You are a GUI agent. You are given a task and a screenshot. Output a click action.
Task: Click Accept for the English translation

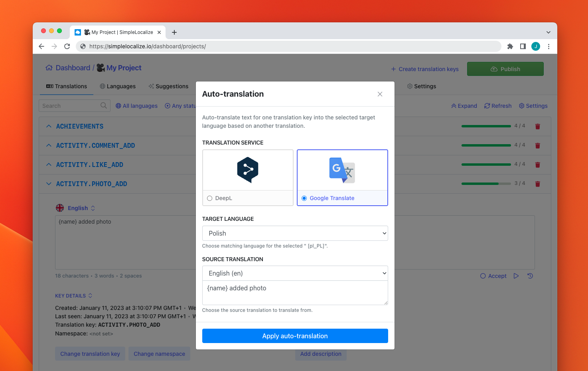tap(493, 276)
